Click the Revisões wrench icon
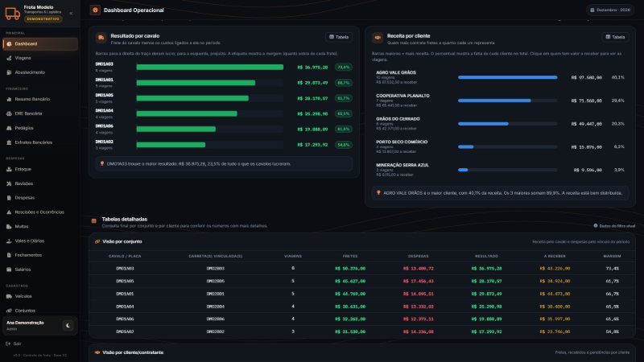The image size is (644, 362). tap(9, 183)
